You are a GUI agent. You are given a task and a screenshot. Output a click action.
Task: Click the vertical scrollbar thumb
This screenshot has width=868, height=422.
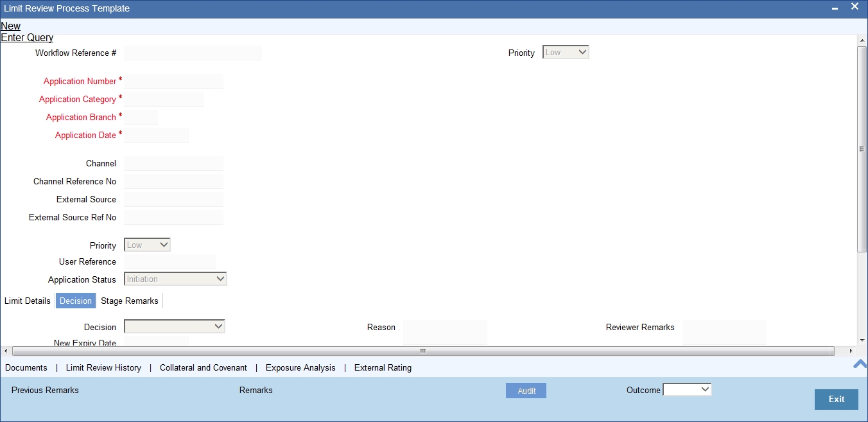pos(862,148)
